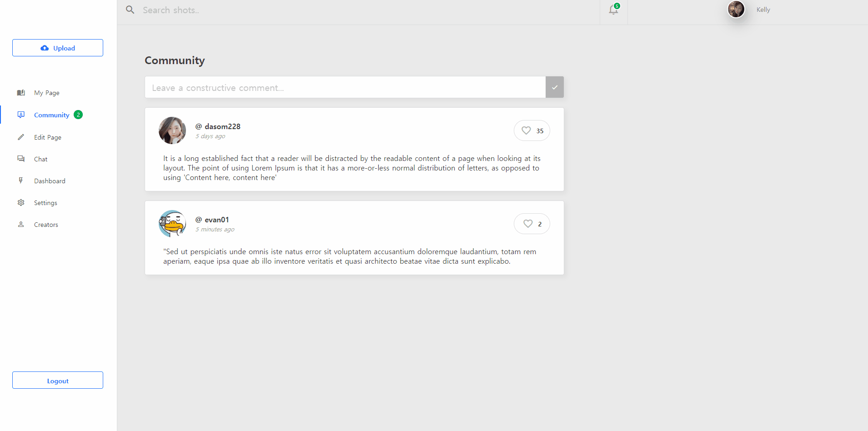This screenshot has width=868, height=431.
Task: Open Creators from the sidebar
Action: tap(46, 225)
